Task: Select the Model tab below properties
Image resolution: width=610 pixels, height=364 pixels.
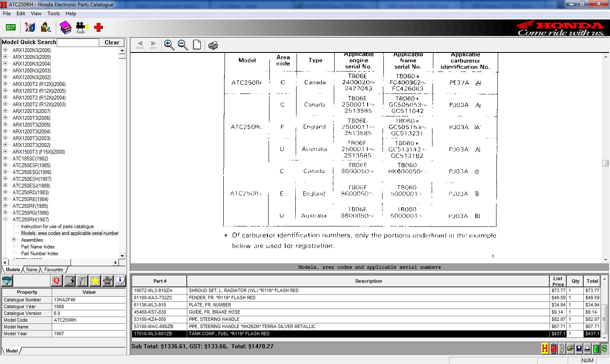Action: pyautogui.click(x=12, y=351)
